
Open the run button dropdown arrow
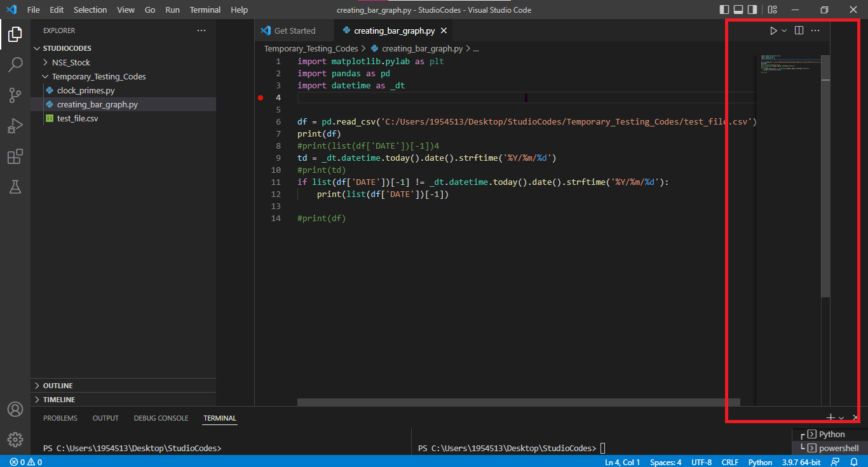click(x=783, y=30)
